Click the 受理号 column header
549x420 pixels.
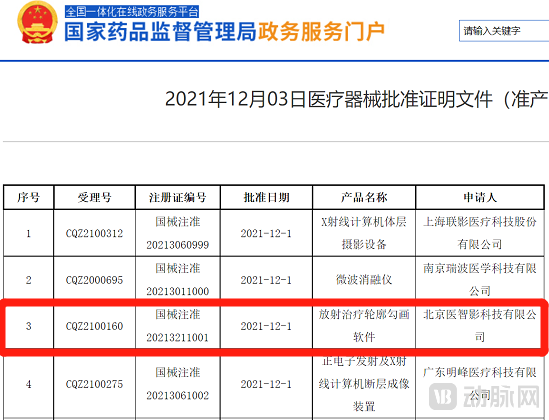95,198
